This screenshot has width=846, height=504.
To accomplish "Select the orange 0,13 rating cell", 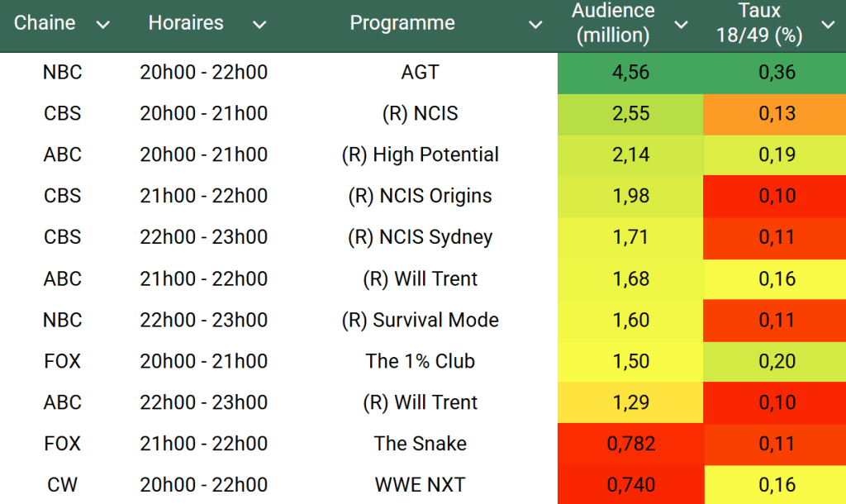I will [777, 114].
